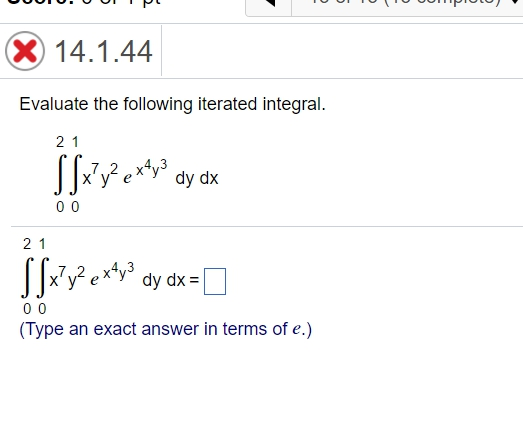
Task: Click 'dy dx' in the top integral expression
Action: point(197,178)
